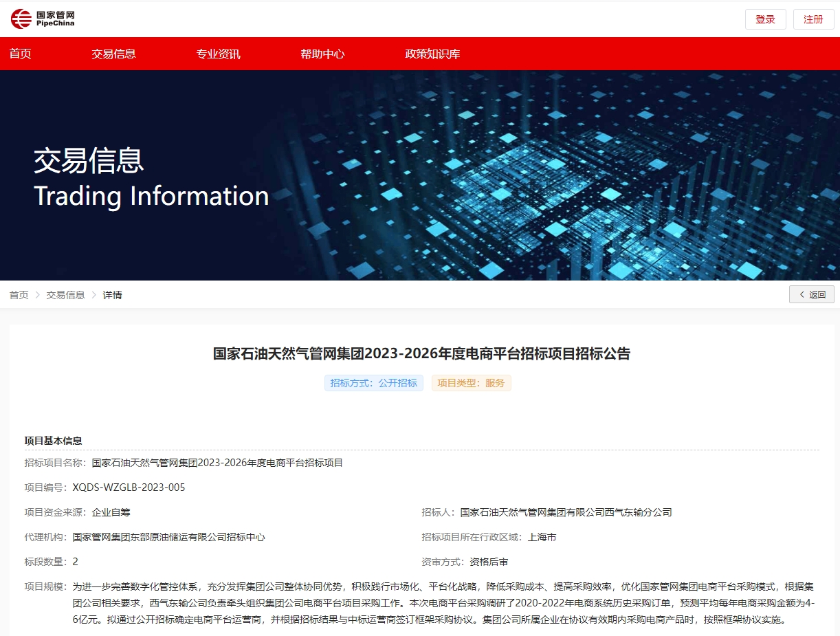Viewport: 840px width, 636px height.
Task: Open the 登录 login button
Action: (x=765, y=19)
